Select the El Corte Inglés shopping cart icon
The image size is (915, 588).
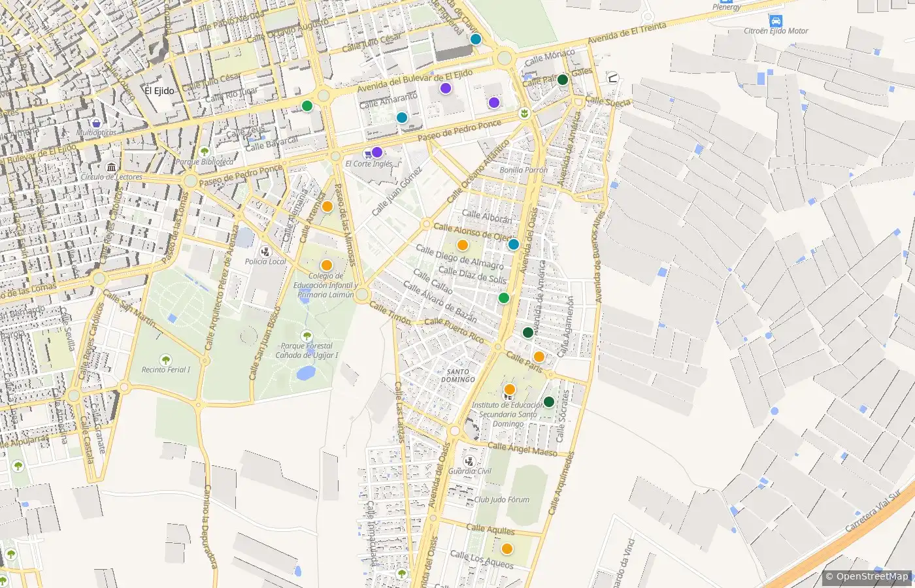[368, 154]
